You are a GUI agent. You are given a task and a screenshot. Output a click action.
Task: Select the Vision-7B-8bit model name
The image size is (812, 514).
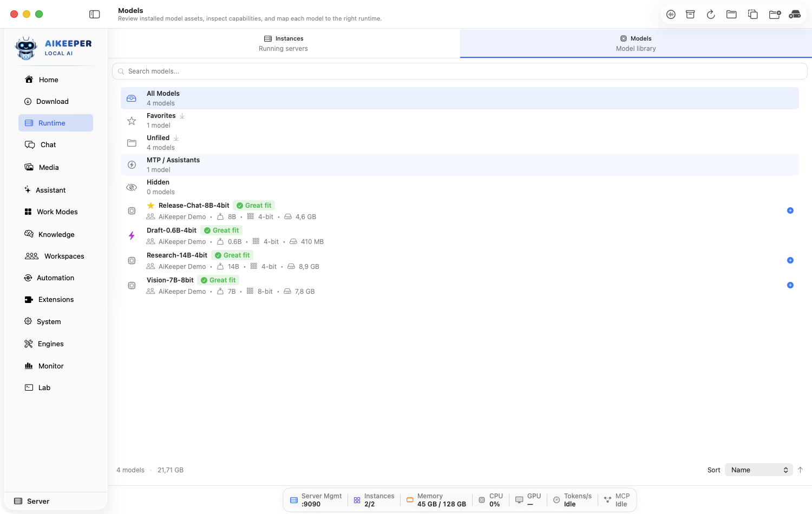(170, 280)
